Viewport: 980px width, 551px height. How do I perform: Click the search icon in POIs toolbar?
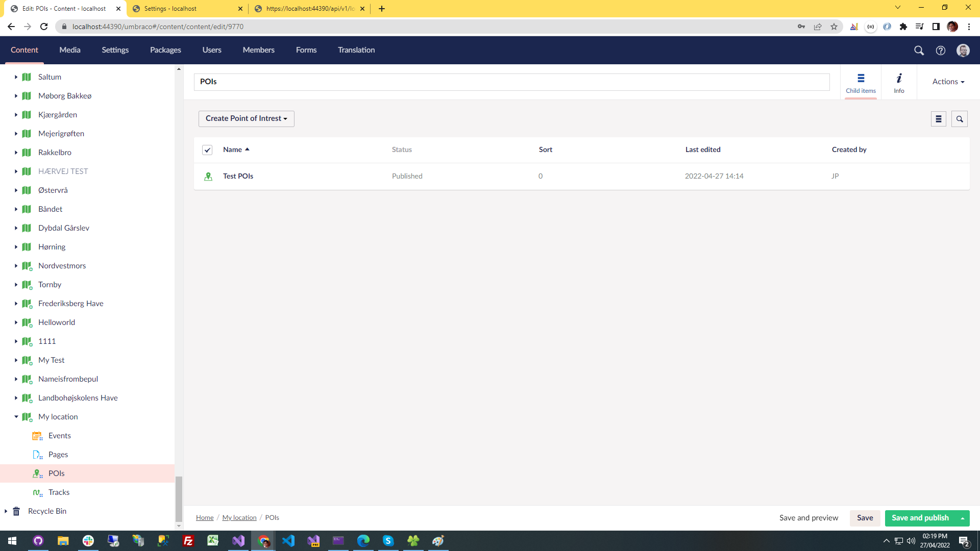960,119
